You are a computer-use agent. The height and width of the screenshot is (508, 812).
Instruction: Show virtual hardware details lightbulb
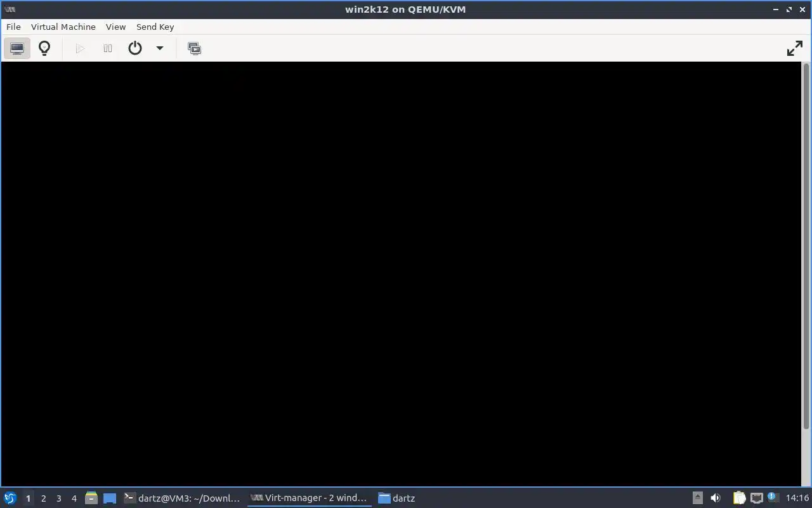[x=44, y=48]
